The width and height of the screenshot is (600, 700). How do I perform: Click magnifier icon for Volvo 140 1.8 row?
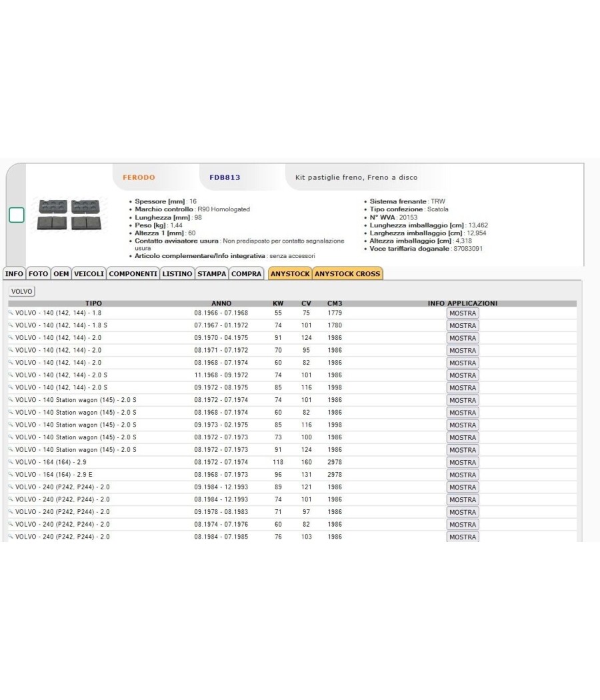point(11,313)
